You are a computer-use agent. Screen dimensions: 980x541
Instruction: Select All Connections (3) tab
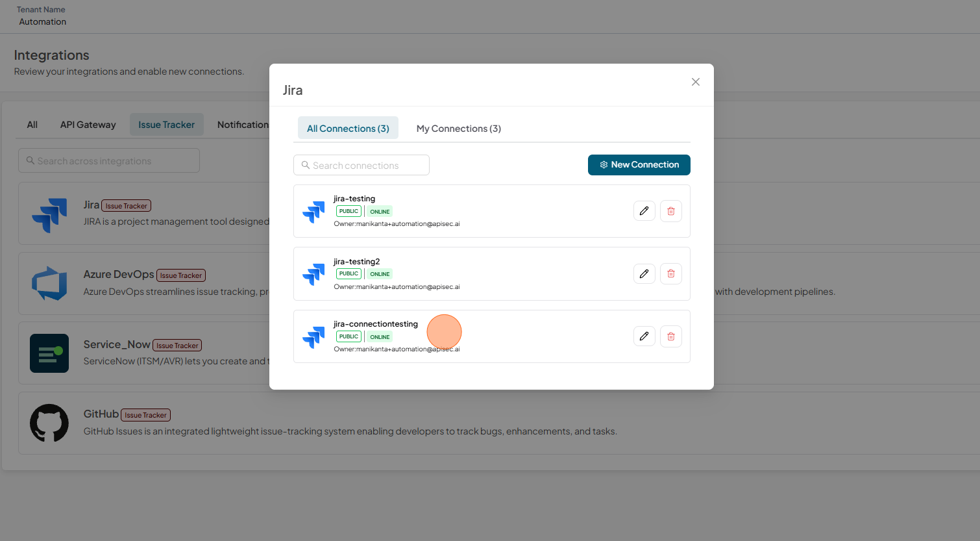point(348,129)
